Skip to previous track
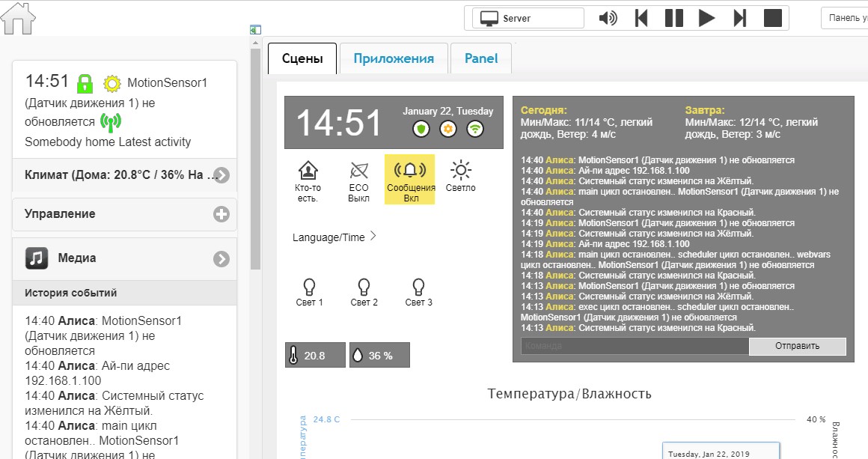Screen dimensions: 868x459 pos(641,18)
